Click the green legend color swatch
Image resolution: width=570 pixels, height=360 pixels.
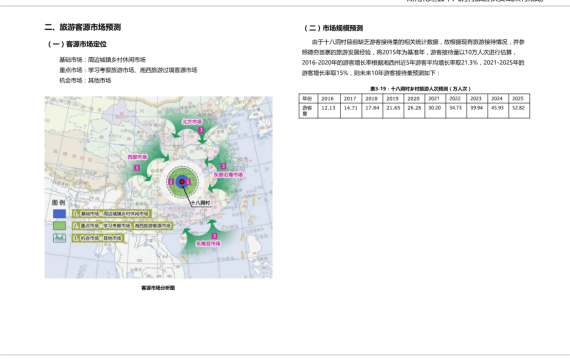coord(59,225)
